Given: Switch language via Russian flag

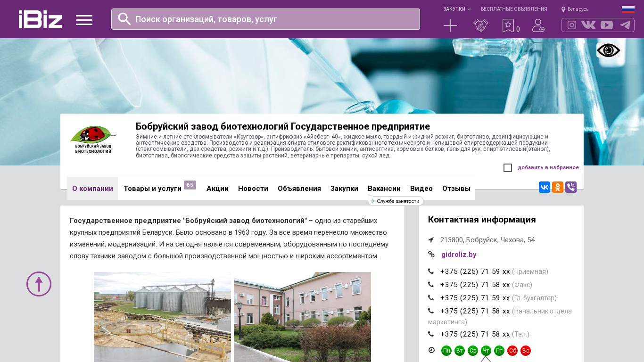Looking at the screenshot, I should [628, 9].
